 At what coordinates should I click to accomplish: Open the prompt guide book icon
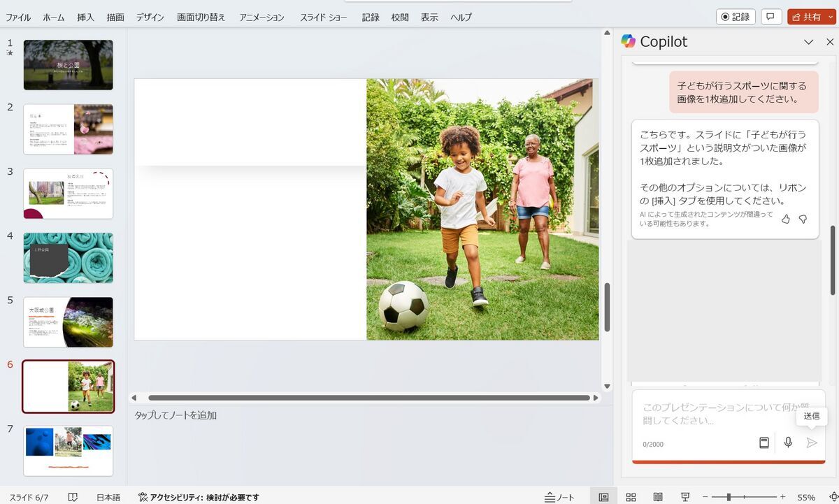764,442
